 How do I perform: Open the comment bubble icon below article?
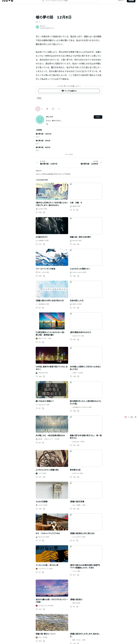coord(53,109)
